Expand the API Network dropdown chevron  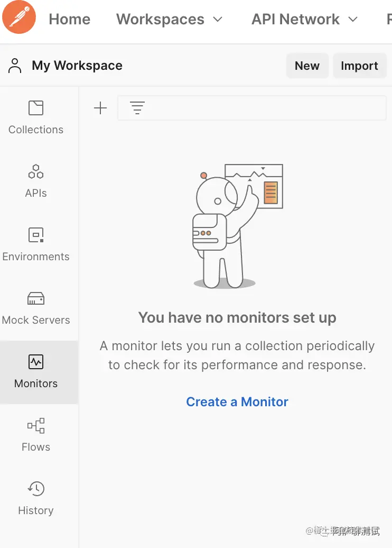(353, 20)
